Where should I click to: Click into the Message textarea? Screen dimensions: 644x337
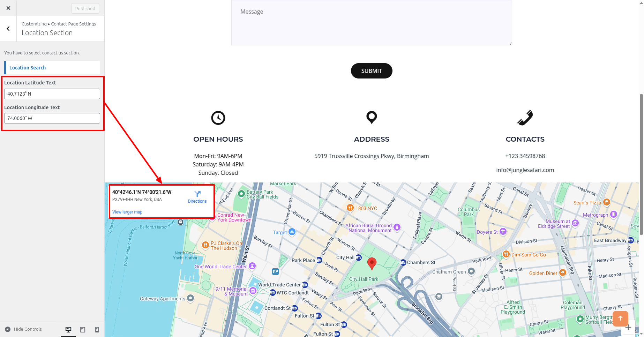(x=372, y=23)
